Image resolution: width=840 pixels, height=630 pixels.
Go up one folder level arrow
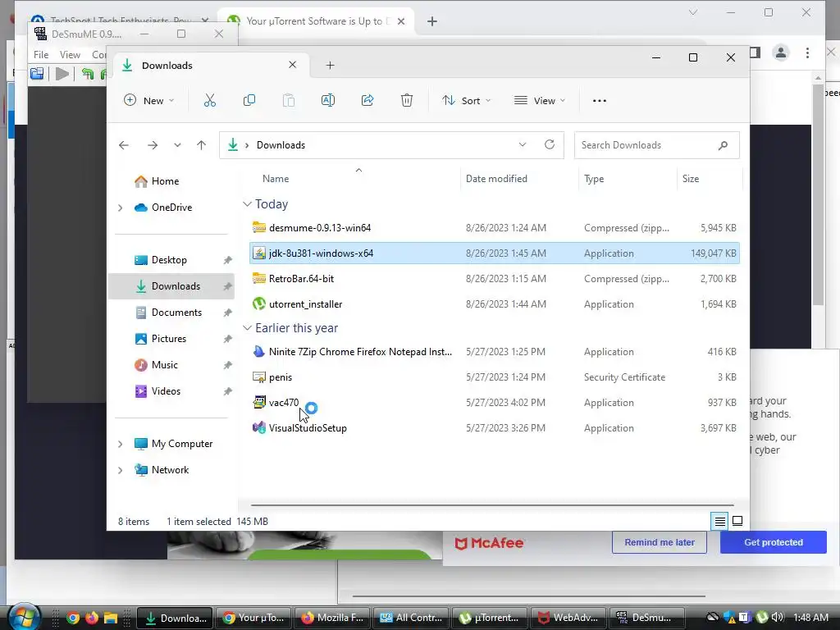tap(202, 145)
